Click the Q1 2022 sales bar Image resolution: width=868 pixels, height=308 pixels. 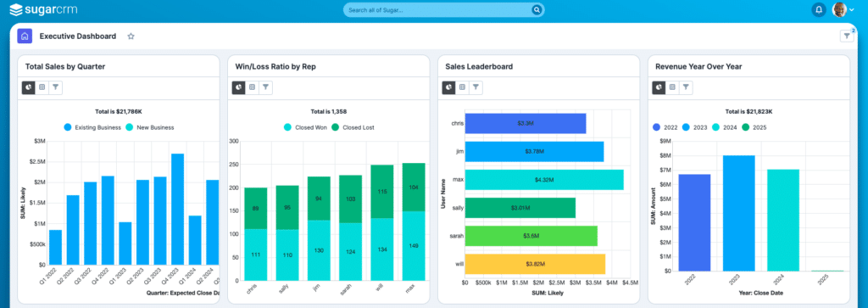(55, 247)
